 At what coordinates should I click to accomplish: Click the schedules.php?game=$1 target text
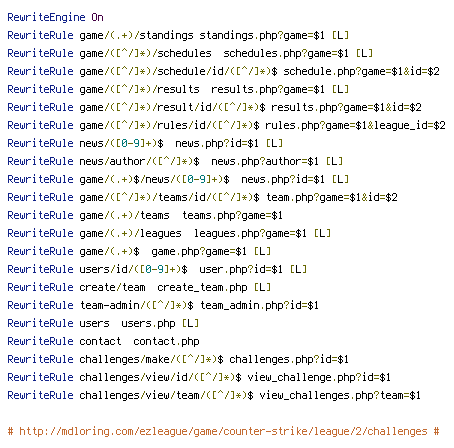pos(286,53)
